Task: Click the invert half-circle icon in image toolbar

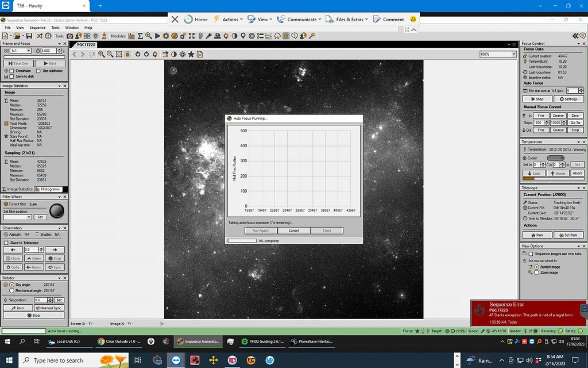Action: pos(173,55)
